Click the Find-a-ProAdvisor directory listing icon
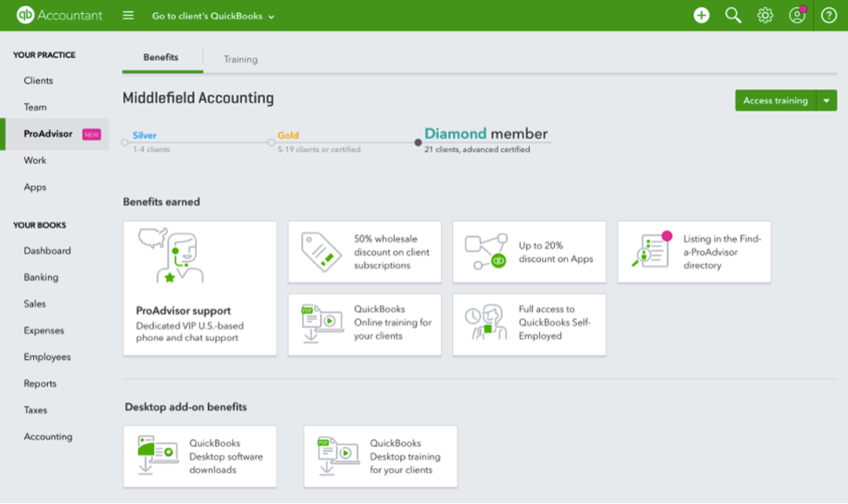 tap(651, 249)
